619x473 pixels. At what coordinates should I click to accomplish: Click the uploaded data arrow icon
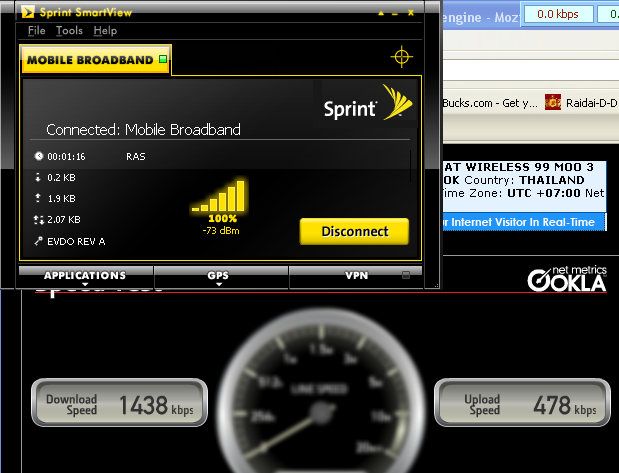click(x=38, y=198)
